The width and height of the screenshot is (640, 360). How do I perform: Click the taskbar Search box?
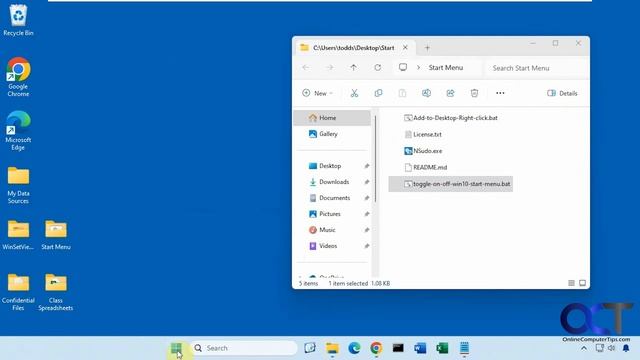(244, 348)
